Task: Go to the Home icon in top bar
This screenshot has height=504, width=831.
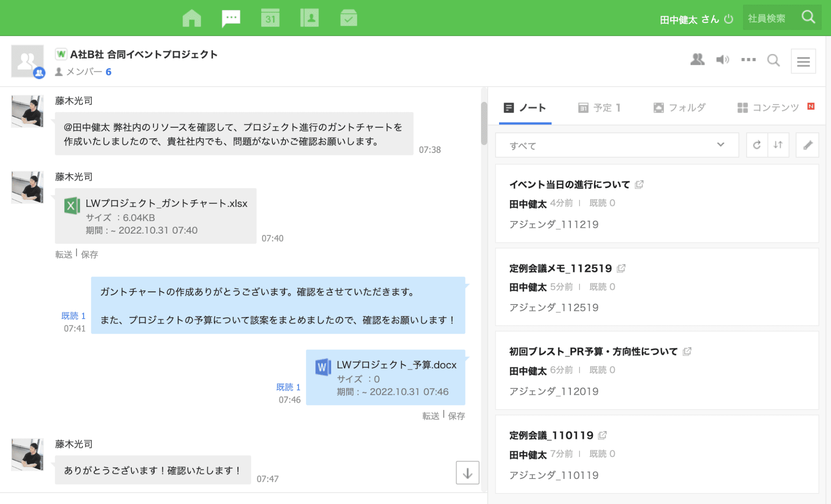Action: 192,18
